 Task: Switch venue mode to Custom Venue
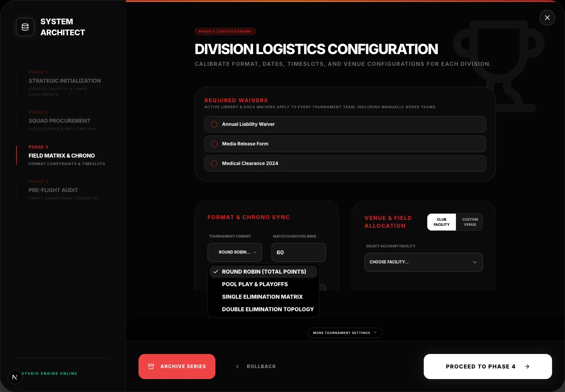coord(470,222)
